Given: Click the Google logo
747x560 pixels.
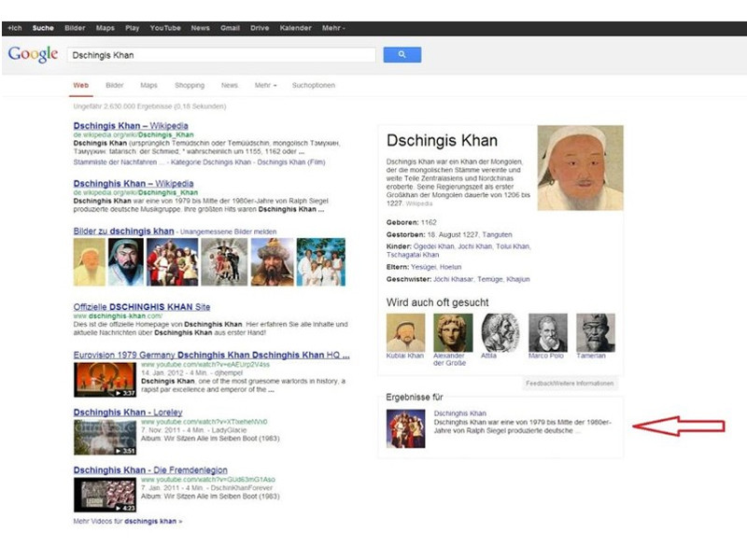Looking at the screenshot, I should tap(33, 54).
